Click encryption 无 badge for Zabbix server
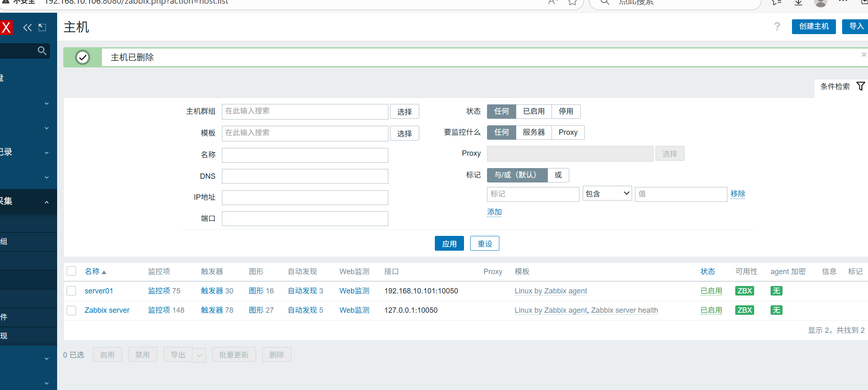 pyautogui.click(x=776, y=310)
